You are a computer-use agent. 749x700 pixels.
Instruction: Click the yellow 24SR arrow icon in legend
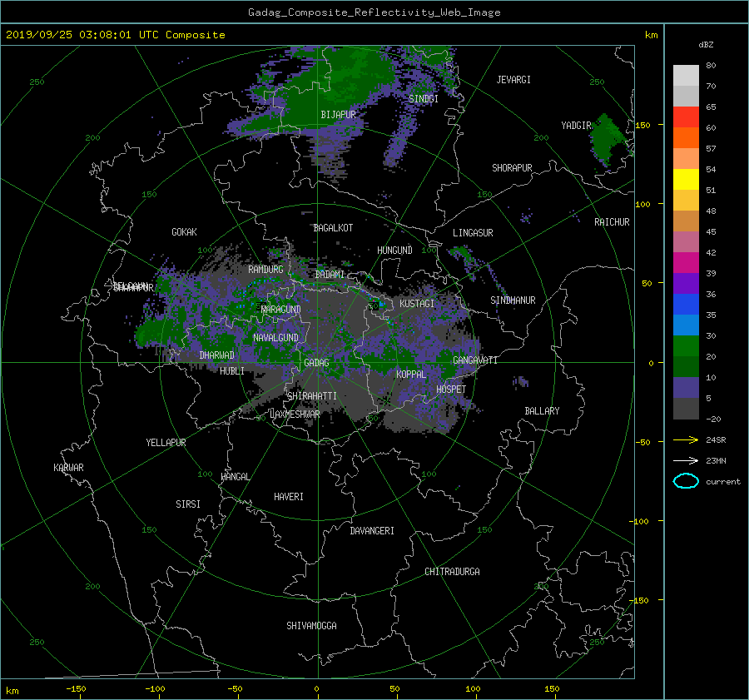686,439
